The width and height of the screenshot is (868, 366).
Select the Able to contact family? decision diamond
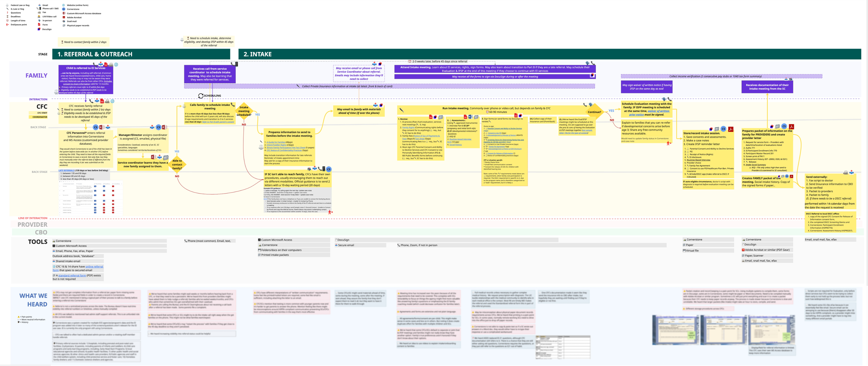pos(177,164)
